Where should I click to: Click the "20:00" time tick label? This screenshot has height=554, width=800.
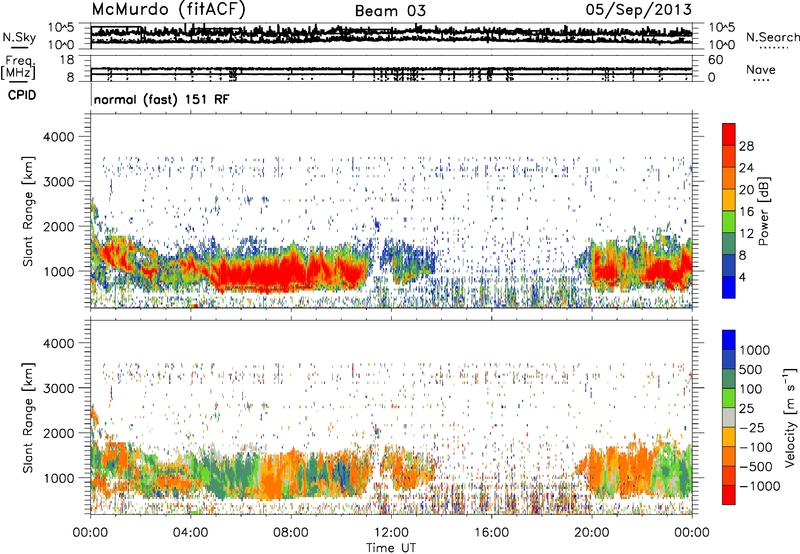pyautogui.click(x=592, y=533)
